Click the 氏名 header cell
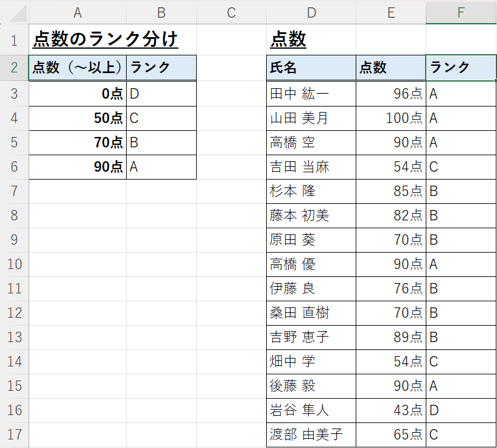497x448 pixels. tap(311, 68)
